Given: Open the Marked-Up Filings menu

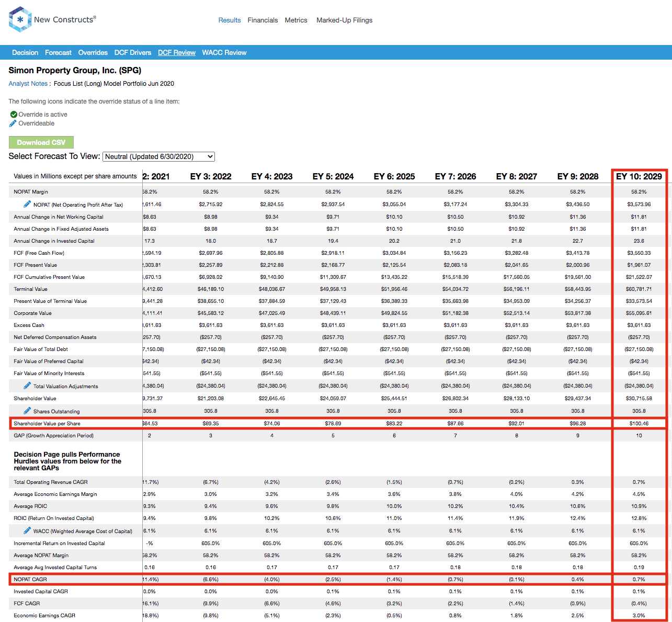Looking at the screenshot, I should (345, 20).
